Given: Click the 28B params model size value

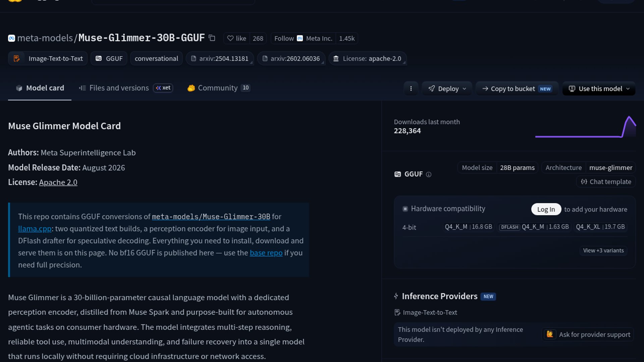Looking at the screenshot, I should 517,168.
